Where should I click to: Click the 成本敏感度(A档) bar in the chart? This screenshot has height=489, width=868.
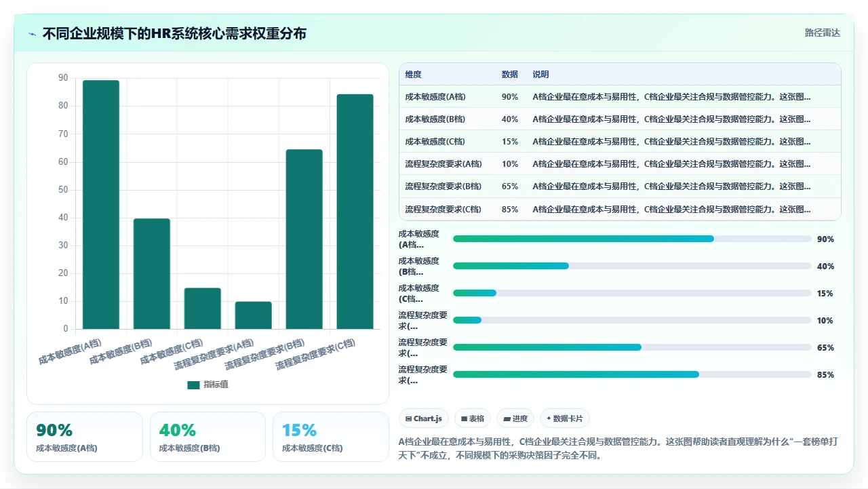coord(101,205)
